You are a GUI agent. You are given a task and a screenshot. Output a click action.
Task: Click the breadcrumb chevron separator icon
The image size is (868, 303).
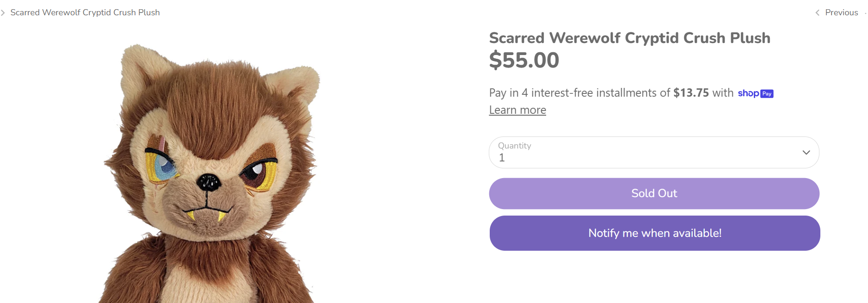tap(3, 13)
